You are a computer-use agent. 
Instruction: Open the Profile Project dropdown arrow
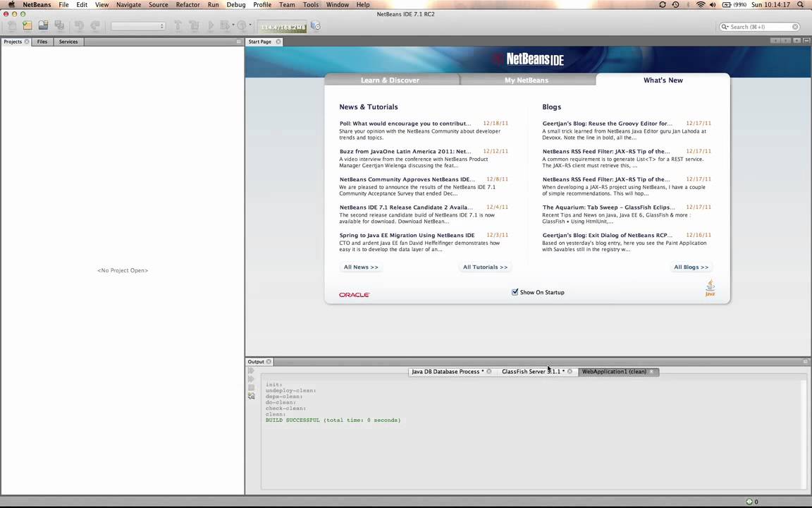pos(250,25)
